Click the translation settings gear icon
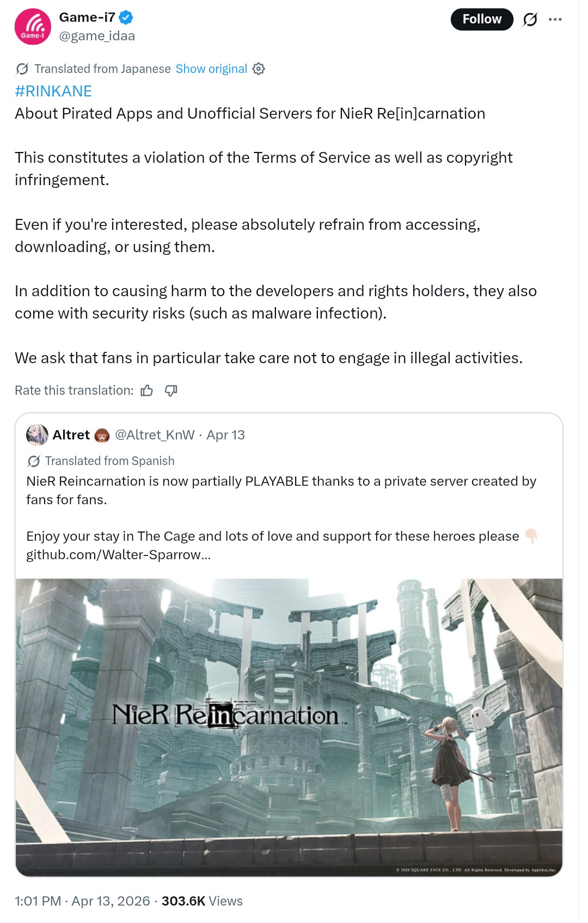588x923 pixels. (259, 69)
